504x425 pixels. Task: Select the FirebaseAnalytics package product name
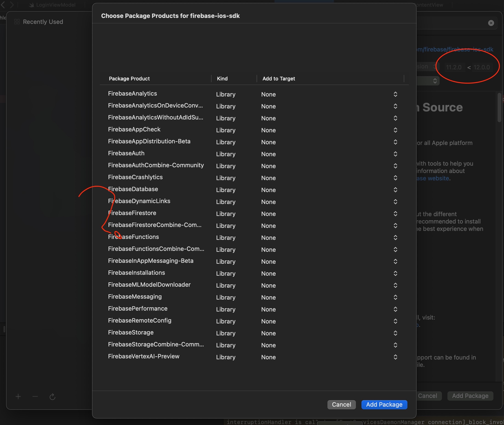[132, 93]
